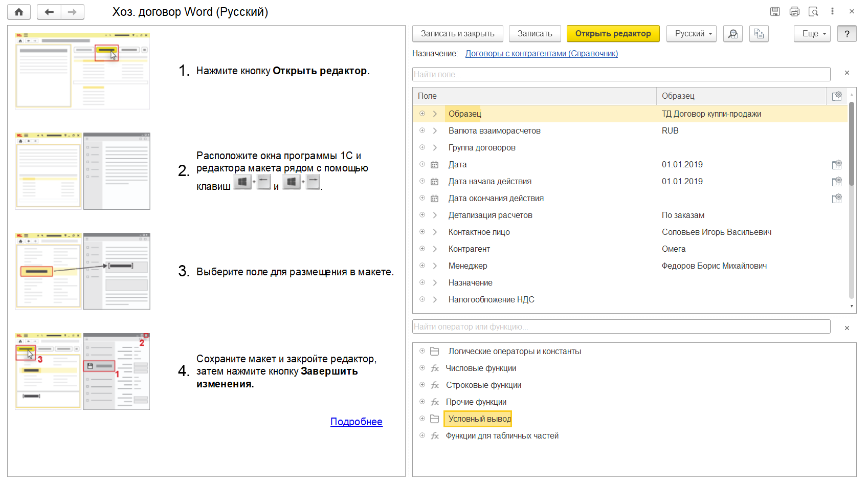Click fx icon of Числовые функции
The height and width of the screenshot is (481, 868).
[x=435, y=368]
